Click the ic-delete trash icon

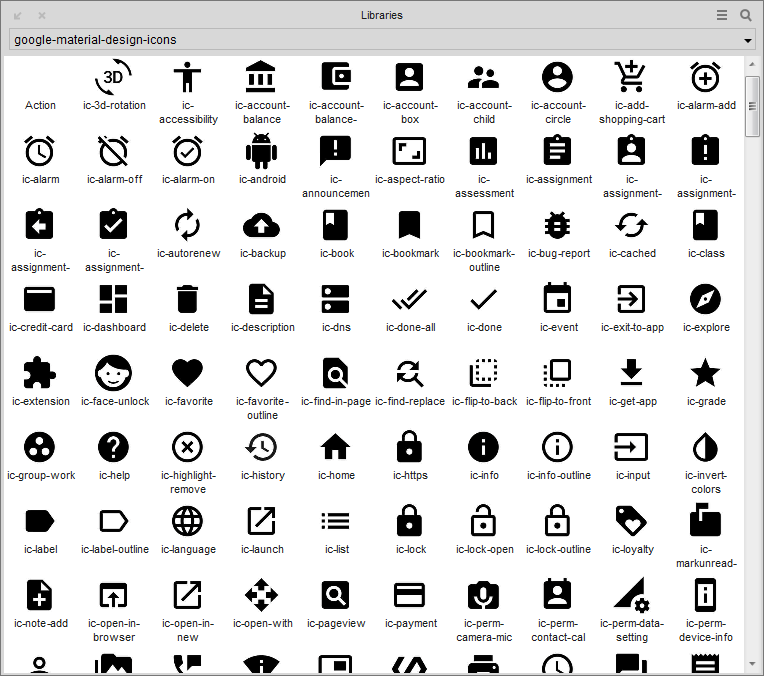tap(188, 299)
